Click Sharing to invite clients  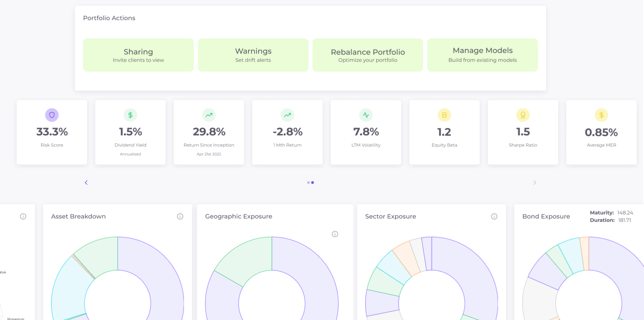pyautogui.click(x=138, y=55)
